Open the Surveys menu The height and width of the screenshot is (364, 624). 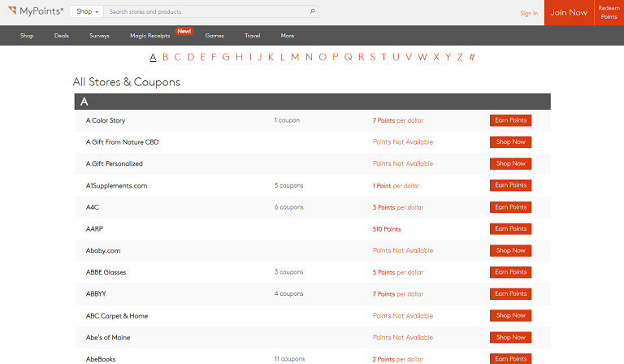(x=99, y=36)
